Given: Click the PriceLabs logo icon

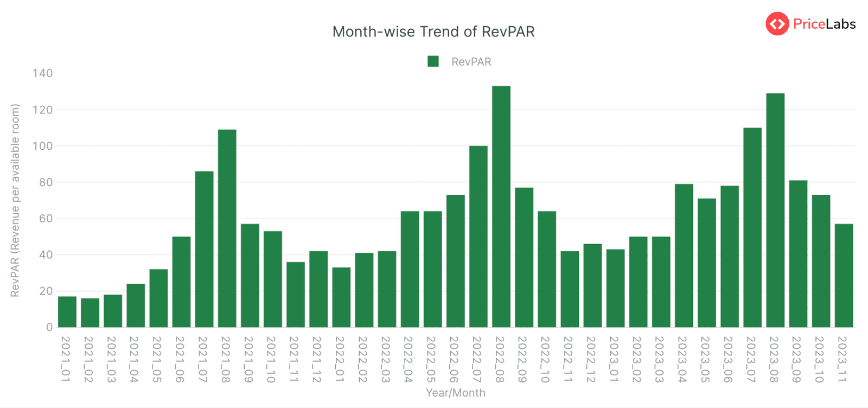Looking at the screenshot, I should 777,24.
